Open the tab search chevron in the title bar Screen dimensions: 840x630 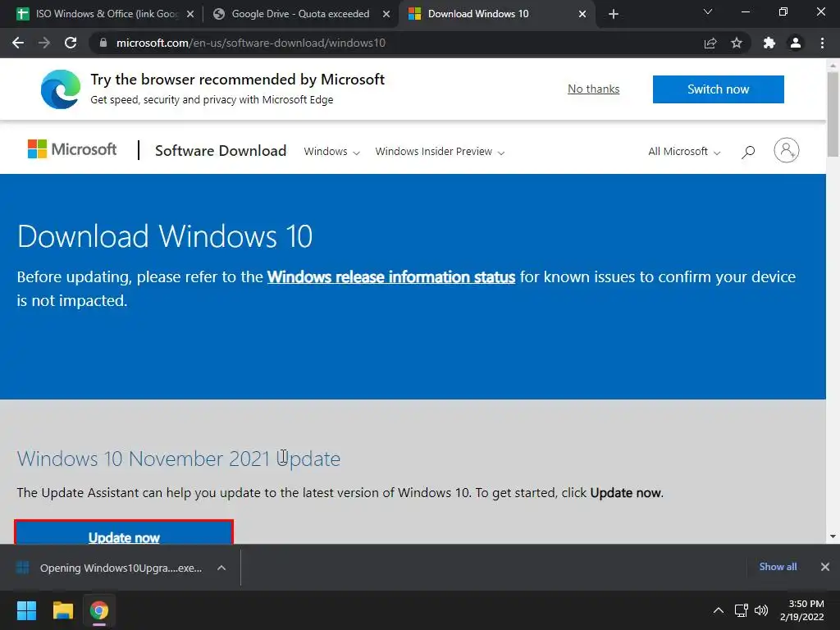tap(708, 11)
